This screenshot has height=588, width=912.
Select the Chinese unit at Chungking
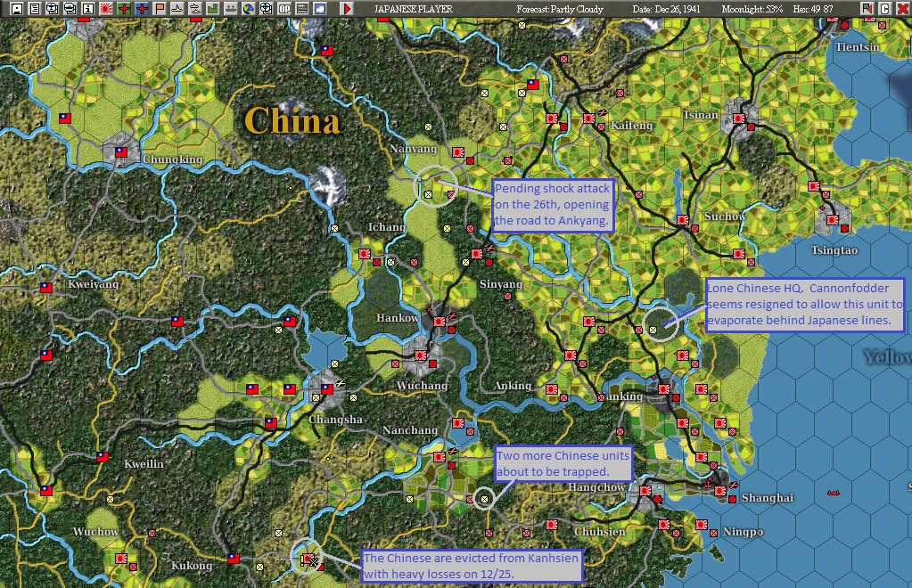tap(121, 152)
